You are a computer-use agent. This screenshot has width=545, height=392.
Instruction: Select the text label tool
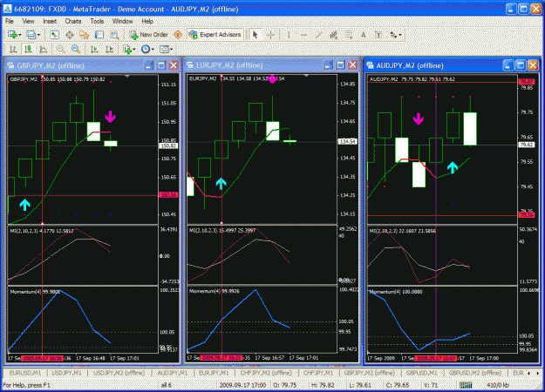378,35
